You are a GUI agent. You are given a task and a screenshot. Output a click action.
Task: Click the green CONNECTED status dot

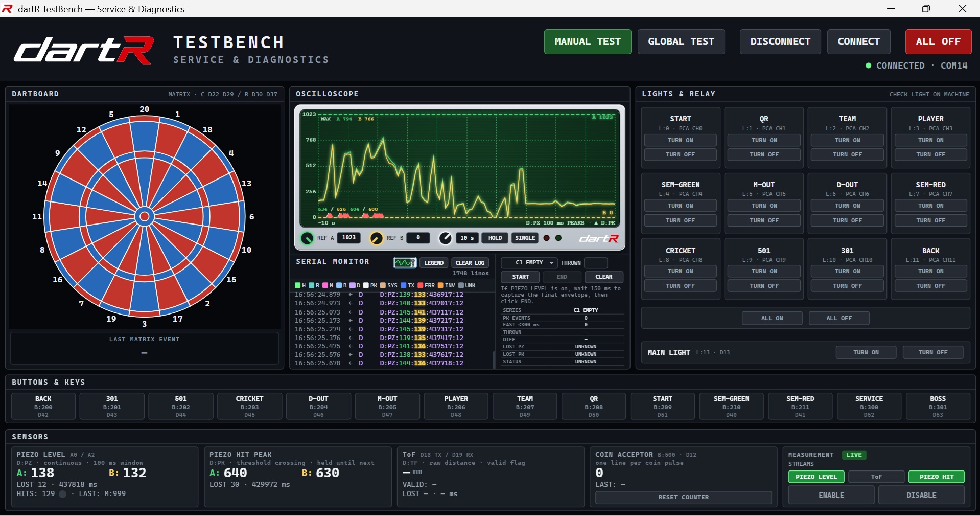(868, 65)
